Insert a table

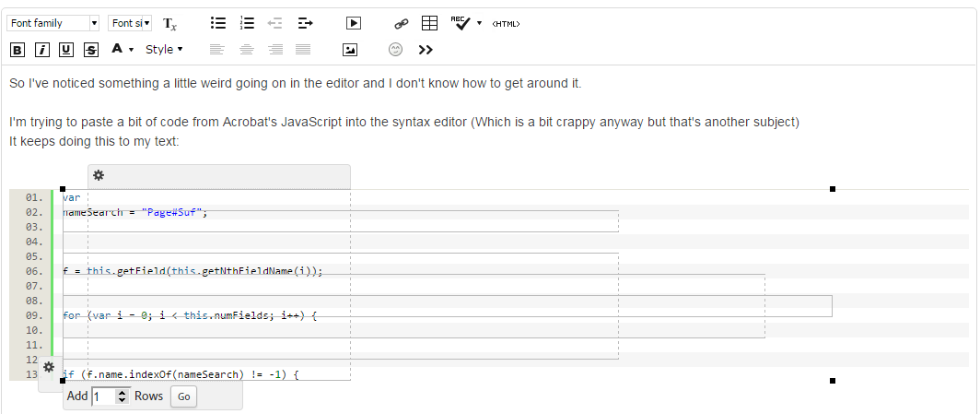(x=429, y=23)
